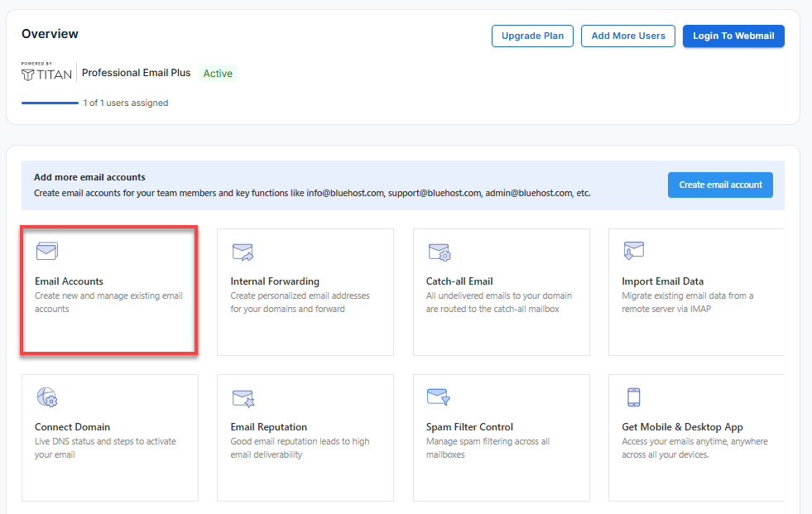
Task: Click '1 of 1 users assigned' text
Action: coord(126,103)
